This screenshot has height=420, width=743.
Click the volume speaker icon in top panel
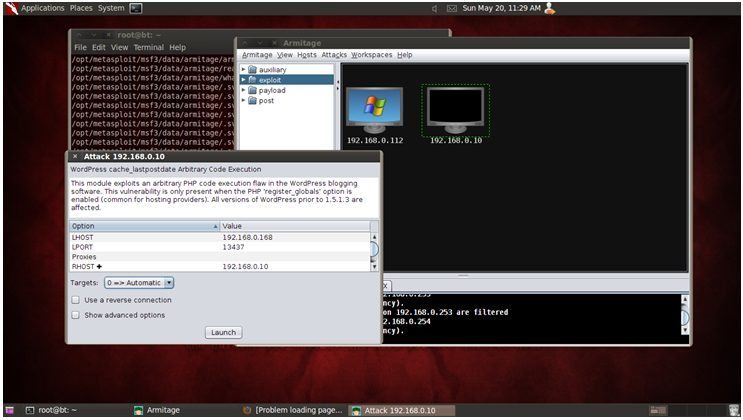pyautogui.click(x=434, y=9)
